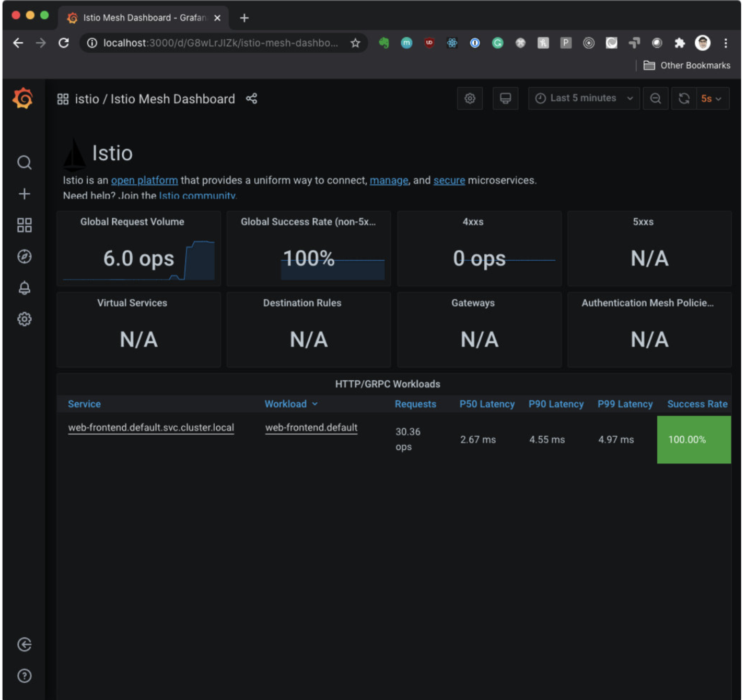Open the Grafana home logo

pyautogui.click(x=23, y=98)
